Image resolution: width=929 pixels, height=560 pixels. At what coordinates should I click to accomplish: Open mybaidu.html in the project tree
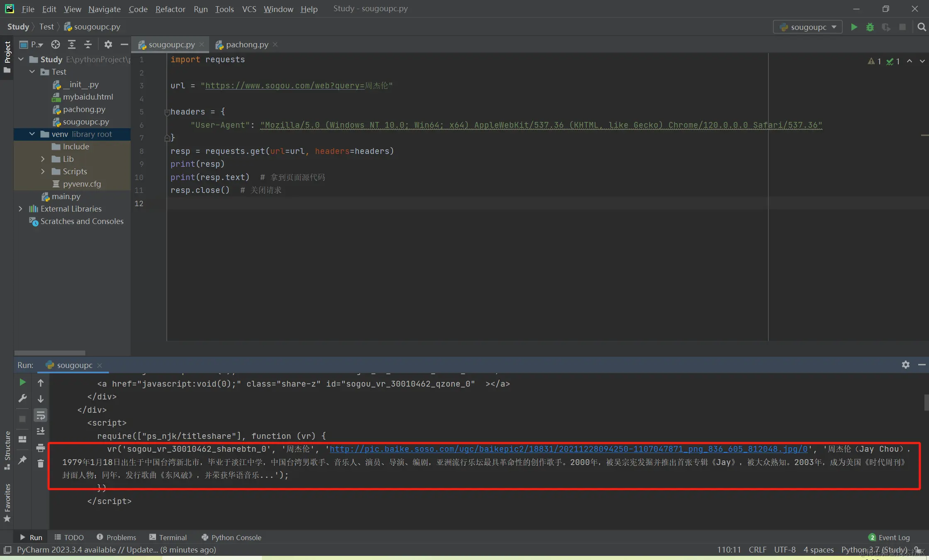[x=88, y=97]
